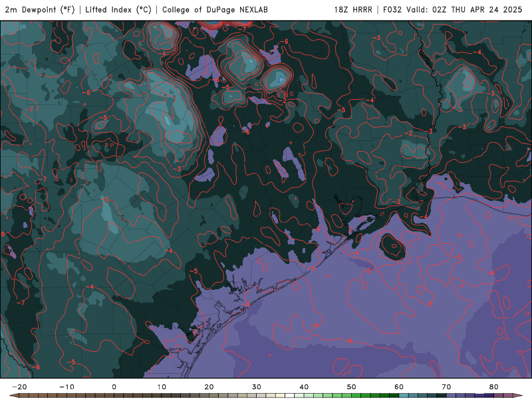Viewport: 532px width, 399px height.
Task: Click the F032 forecast hour label
Action: pos(392,9)
